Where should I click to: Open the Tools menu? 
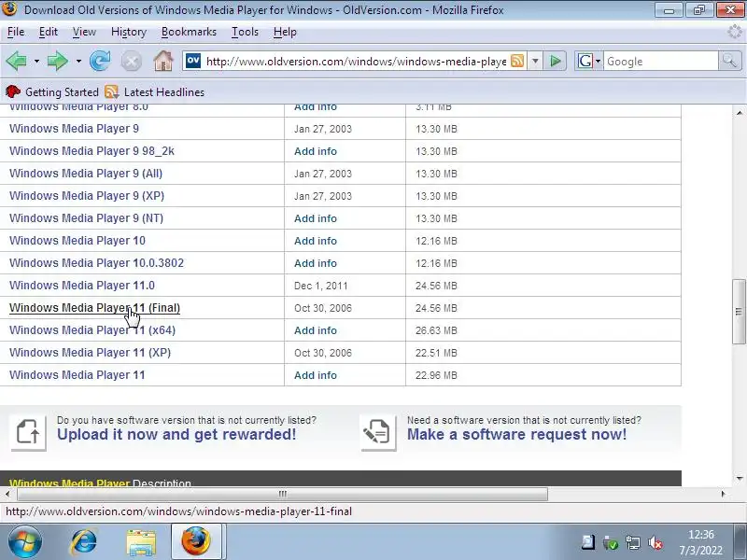click(x=245, y=32)
